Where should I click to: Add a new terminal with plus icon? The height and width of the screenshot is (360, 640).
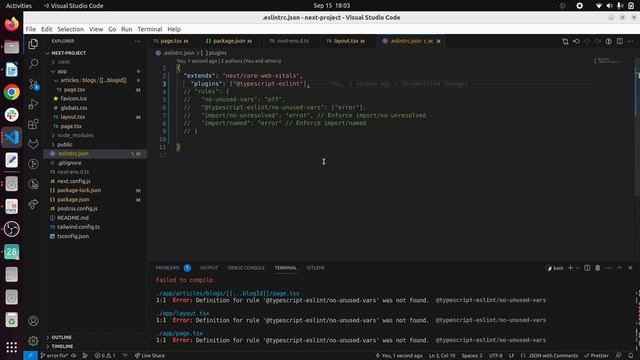[570, 268]
